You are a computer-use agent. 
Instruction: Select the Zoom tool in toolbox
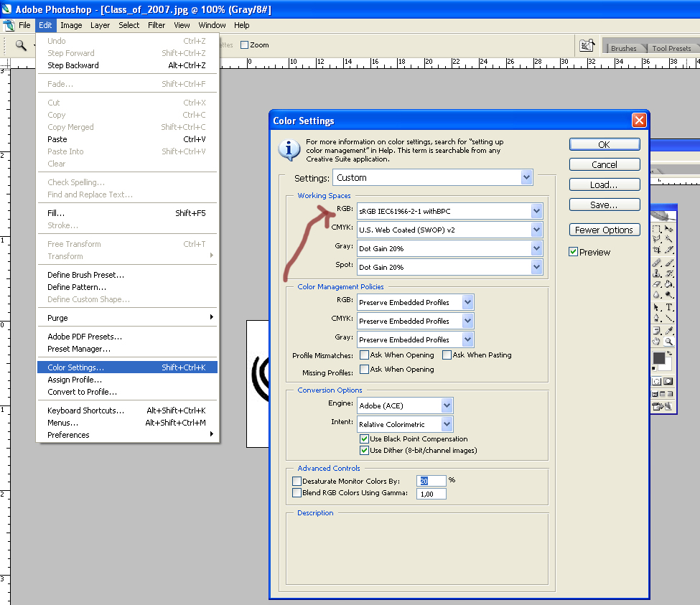pyautogui.click(x=668, y=342)
